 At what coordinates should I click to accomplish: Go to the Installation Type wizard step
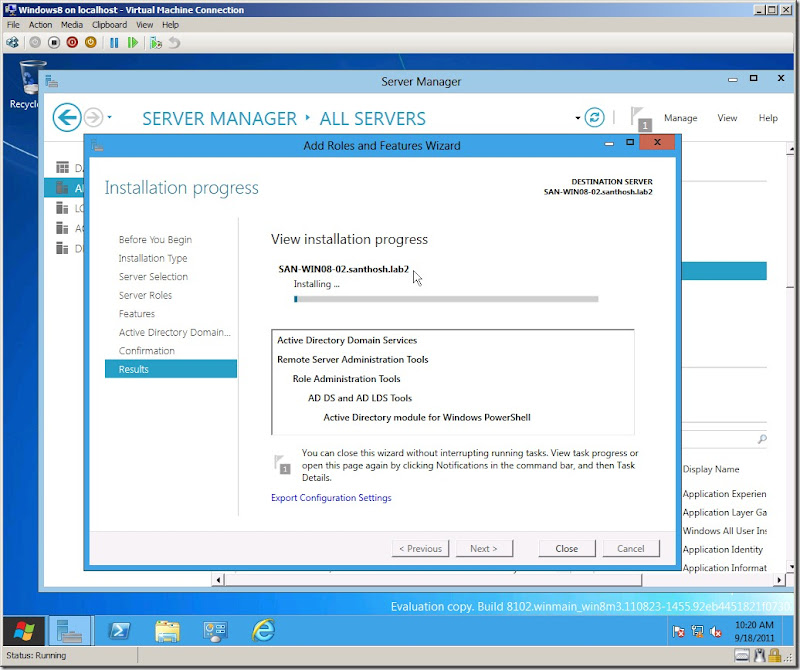pyautogui.click(x=153, y=258)
